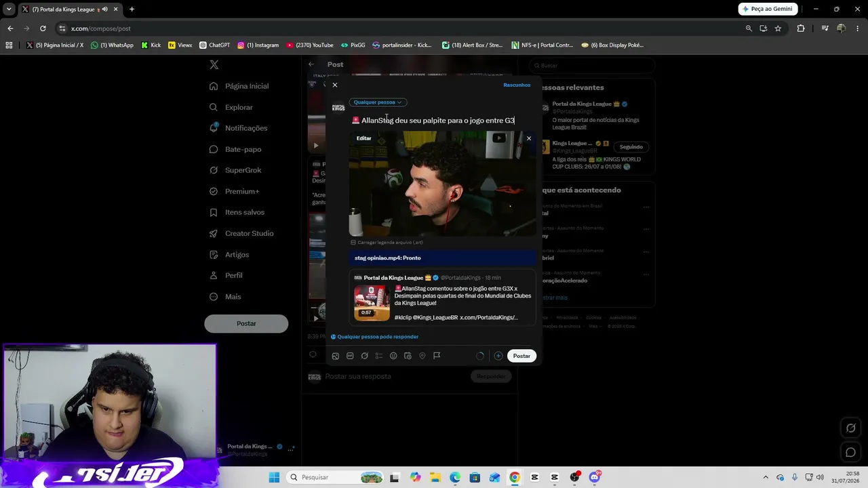
Task: Close the compose post dialog
Action: [334, 85]
